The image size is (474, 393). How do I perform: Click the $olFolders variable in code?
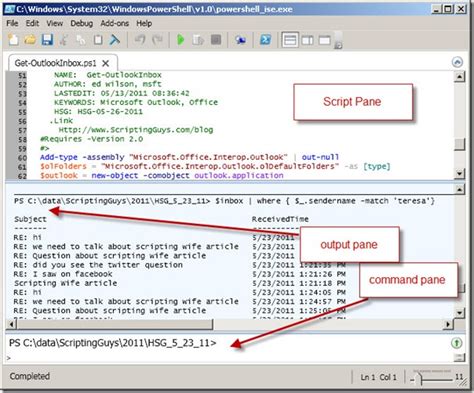tap(63, 166)
